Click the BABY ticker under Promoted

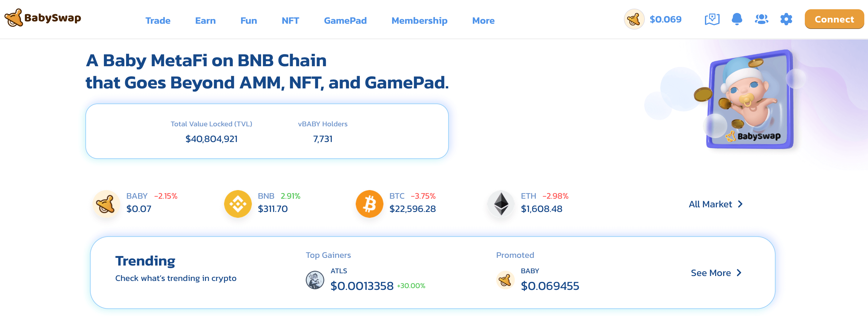(530, 271)
